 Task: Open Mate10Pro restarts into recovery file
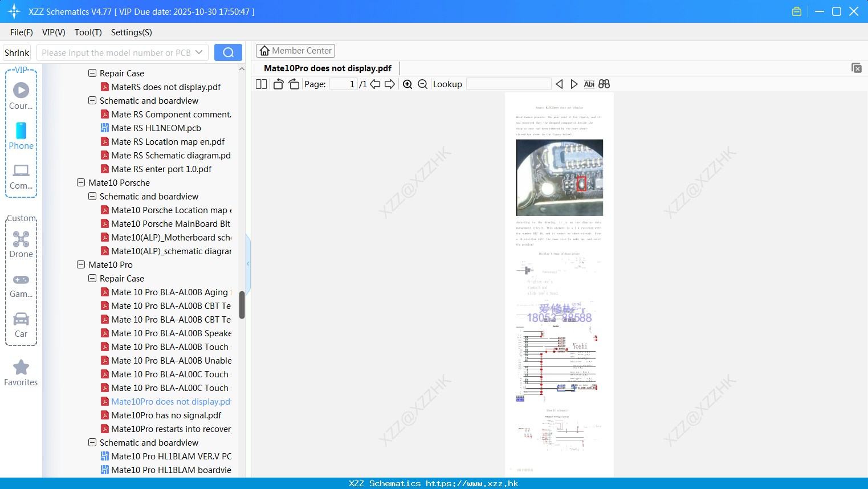tap(171, 429)
